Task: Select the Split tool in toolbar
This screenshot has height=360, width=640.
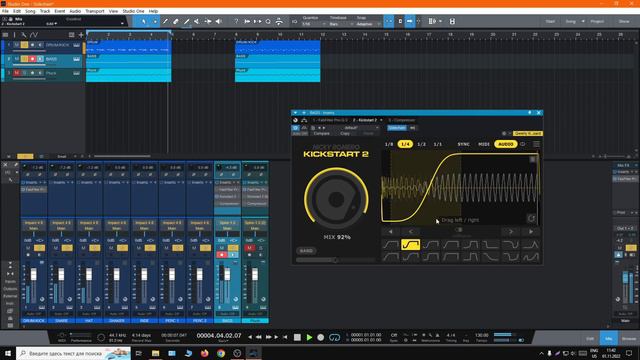Action: tap(165, 21)
